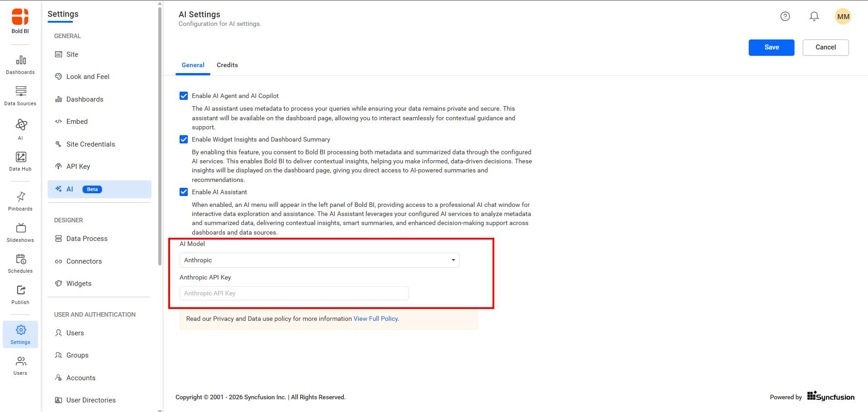Select the AI Beta settings item
Viewport: 868px width, 412px height.
pyautogui.click(x=99, y=189)
